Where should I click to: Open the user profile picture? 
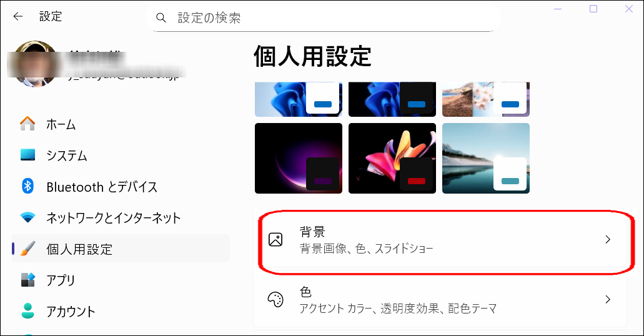point(35,64)
